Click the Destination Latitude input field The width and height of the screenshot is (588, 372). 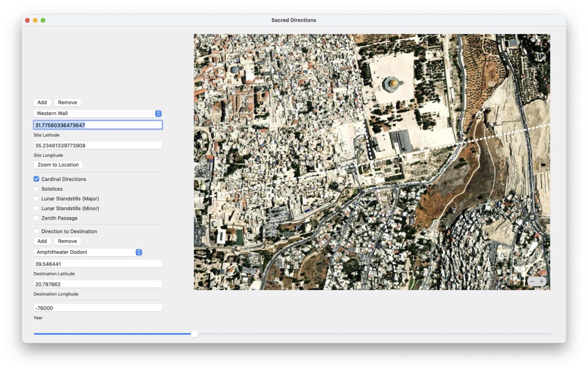click(98, 264)
